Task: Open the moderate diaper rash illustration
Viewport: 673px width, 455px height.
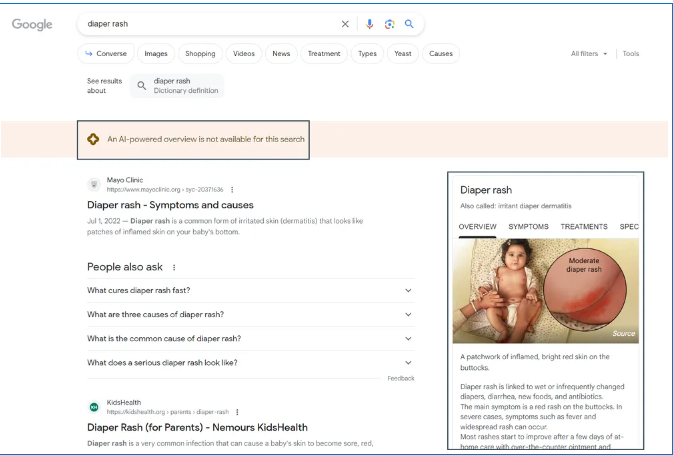Action: coord(546,291)
